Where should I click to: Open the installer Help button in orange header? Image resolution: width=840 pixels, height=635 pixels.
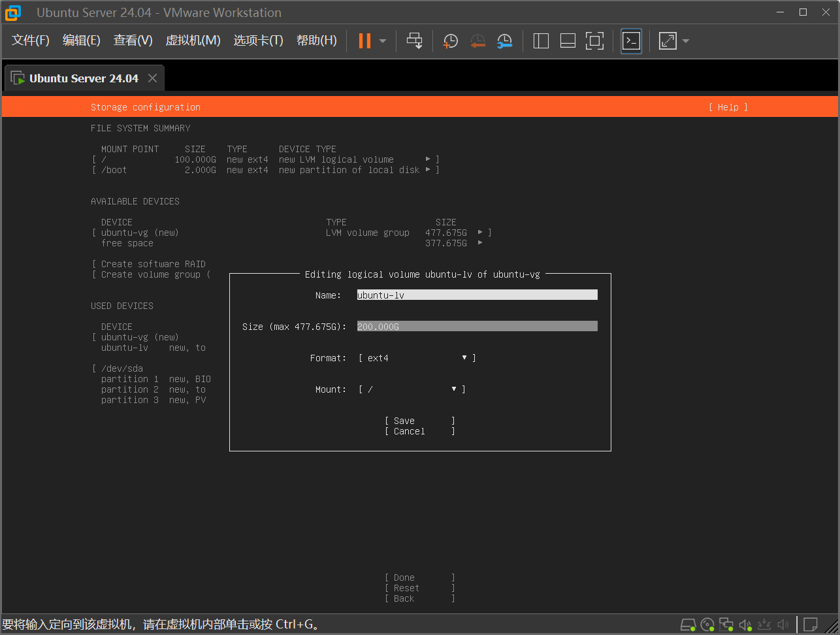coord(728,107)
